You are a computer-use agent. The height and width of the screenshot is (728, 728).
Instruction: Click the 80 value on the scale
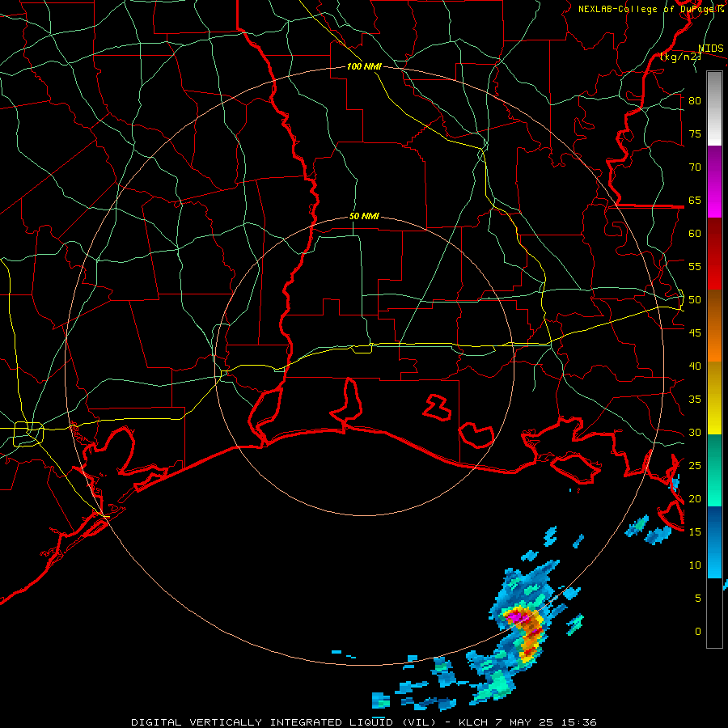(x=695, y=101)
